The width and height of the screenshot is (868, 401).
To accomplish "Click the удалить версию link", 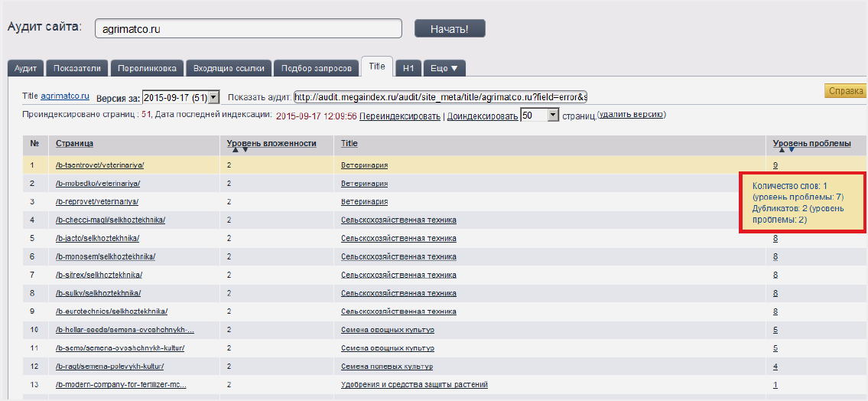I will tap(631, 115).
